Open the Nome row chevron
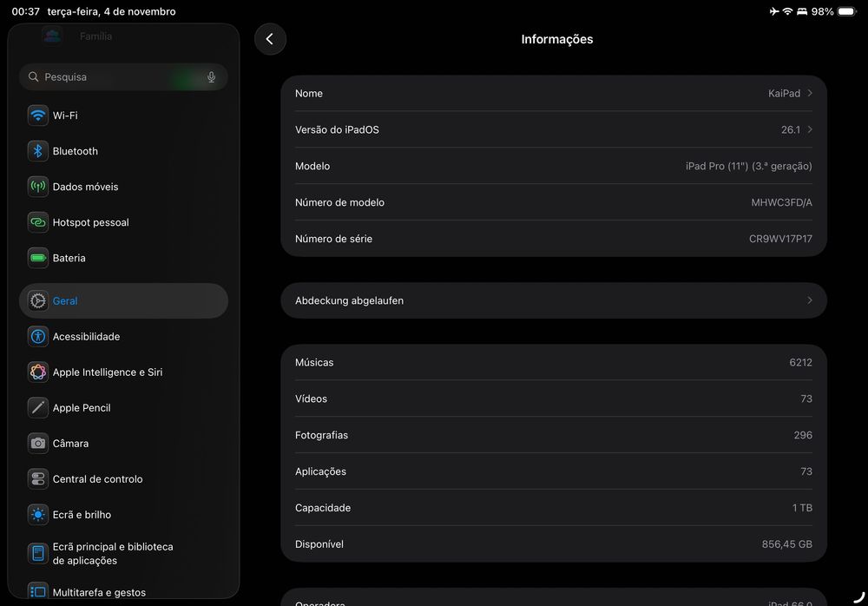The width and height of the screenshot is (868, 606). 810,93
